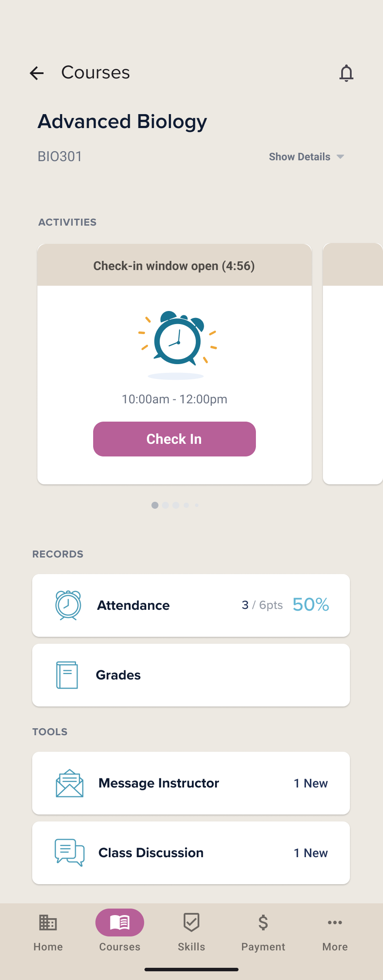Open Message Instructor 1 New badge
Viewport: 383px width, 980px height.
311,783
